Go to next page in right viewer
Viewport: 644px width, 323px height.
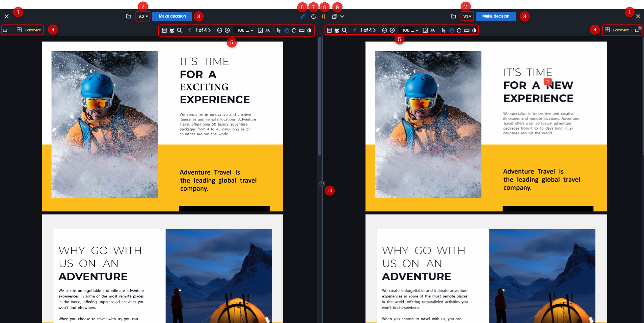375,30
